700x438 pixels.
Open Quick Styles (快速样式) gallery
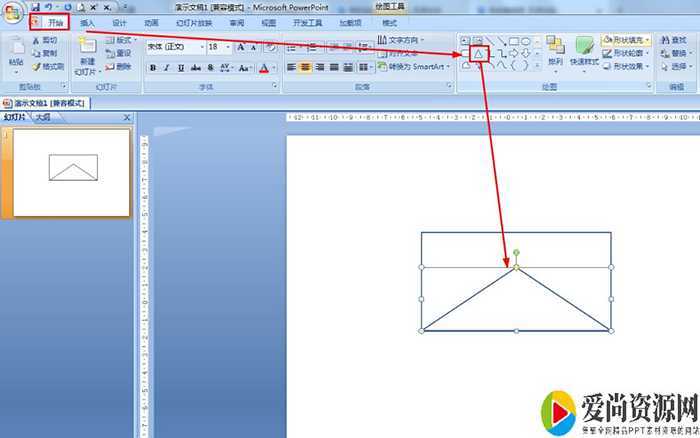[584, 51]
